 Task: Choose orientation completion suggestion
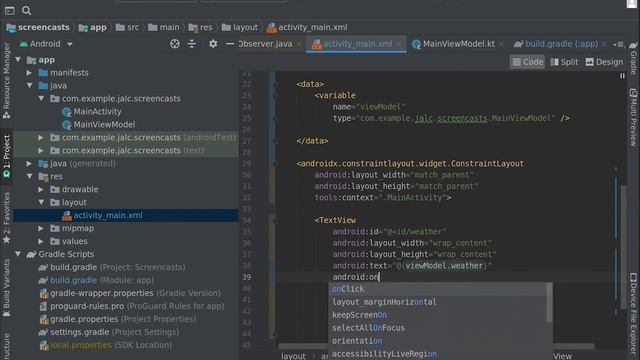pos(437,341)
